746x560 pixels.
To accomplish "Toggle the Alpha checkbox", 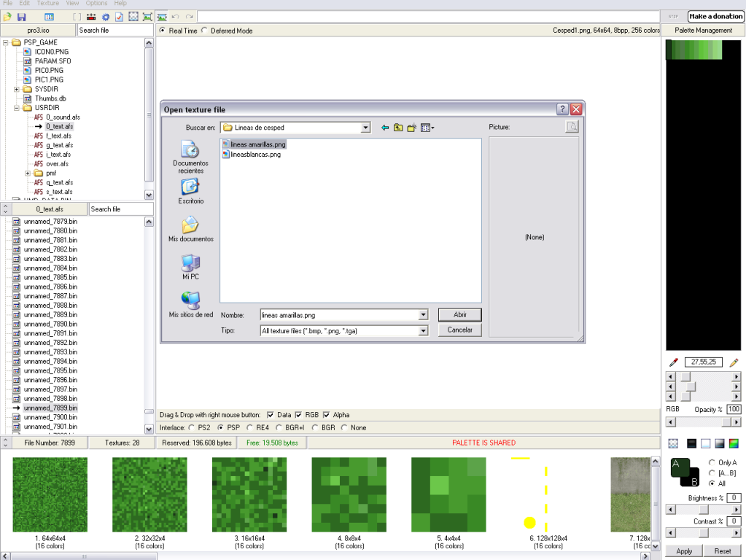I will tap(327, 415).
